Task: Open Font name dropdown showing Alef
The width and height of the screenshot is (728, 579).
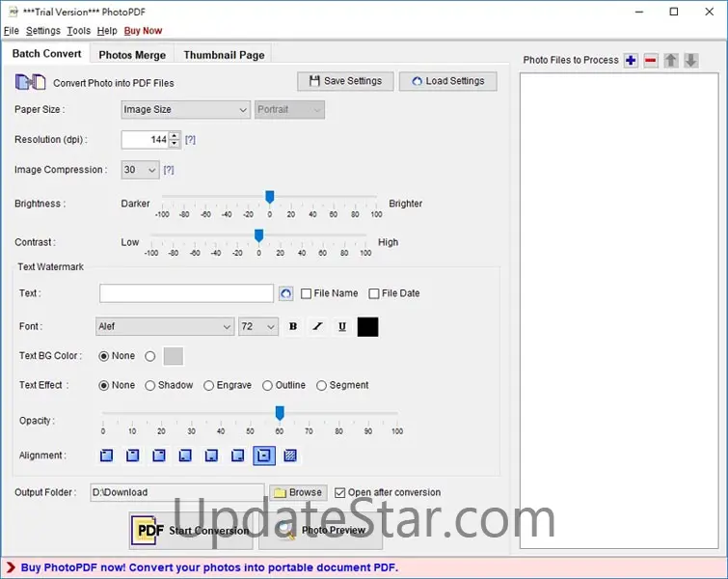Action: [x=165, y=327]
